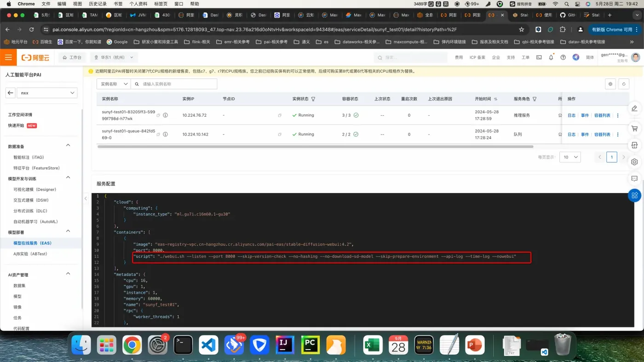Filter by instance status (实例状态)

tap(313, 99)
